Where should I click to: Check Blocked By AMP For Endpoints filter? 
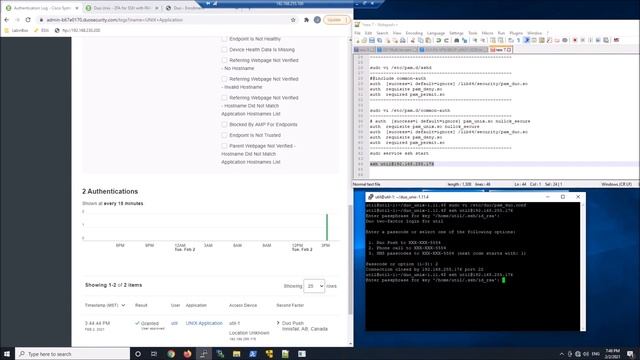click(224, 124)
